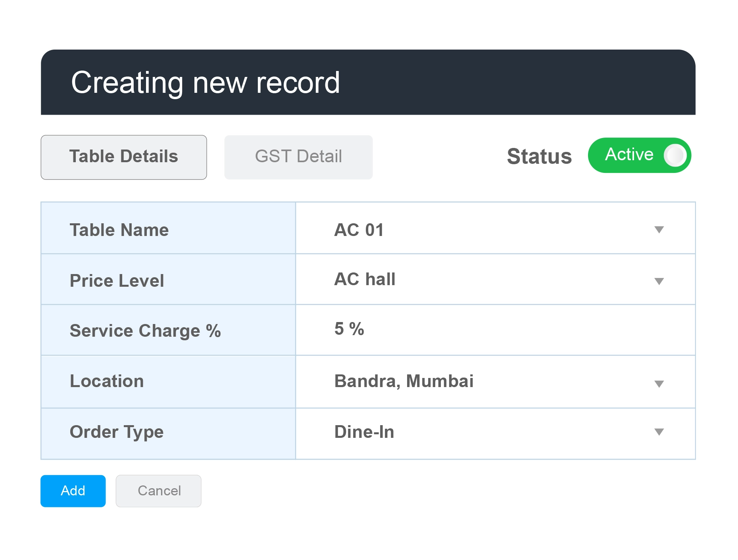This screenshot has height=560, width=738.
Task: Click the Cancel button
Action: tap(158, 491)
